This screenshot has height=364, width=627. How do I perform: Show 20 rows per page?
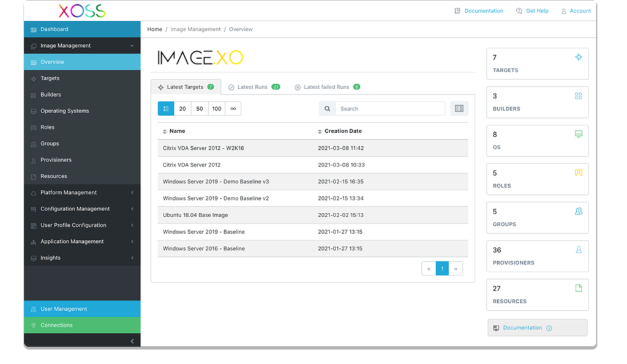point(182,109)
